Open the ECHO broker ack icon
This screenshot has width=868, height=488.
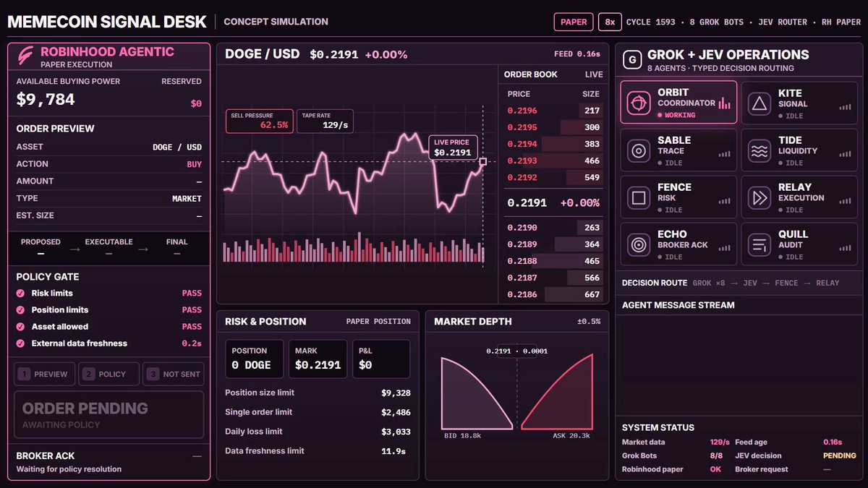click(x=639, y=245)
